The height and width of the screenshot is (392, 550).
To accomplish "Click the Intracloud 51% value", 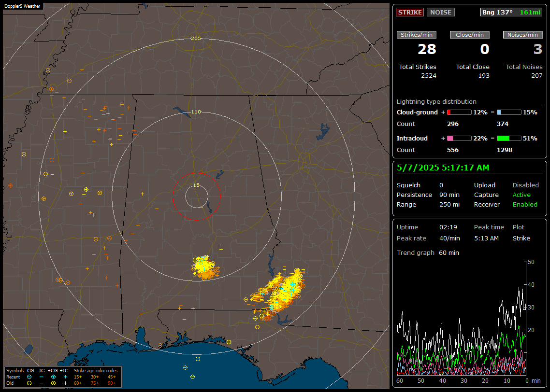I will pos(530,139).
